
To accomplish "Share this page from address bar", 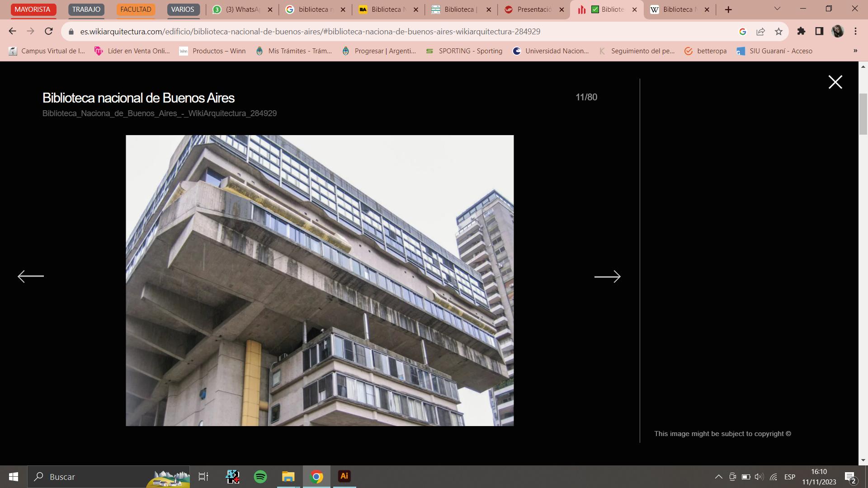I will point(760,31).
